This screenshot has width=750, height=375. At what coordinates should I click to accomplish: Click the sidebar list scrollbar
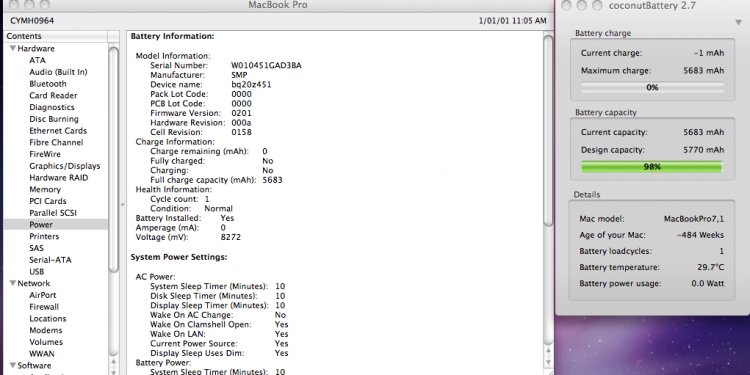(113, 160)
